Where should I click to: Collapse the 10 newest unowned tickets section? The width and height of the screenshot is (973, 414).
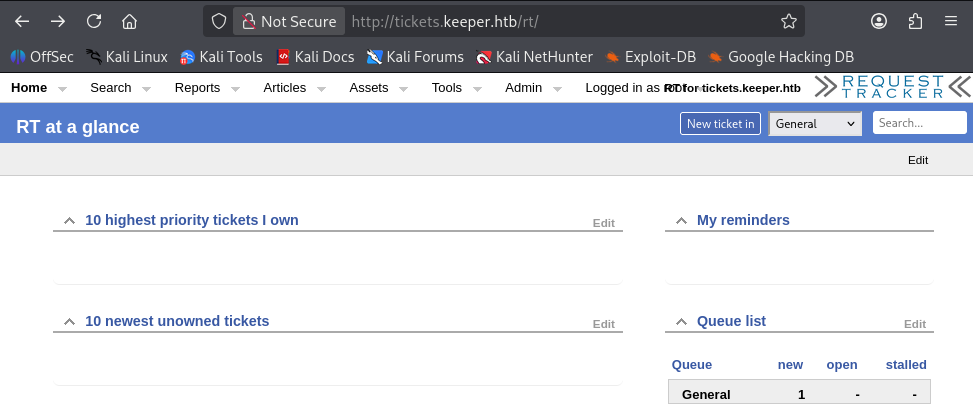[x=69, y=322]
